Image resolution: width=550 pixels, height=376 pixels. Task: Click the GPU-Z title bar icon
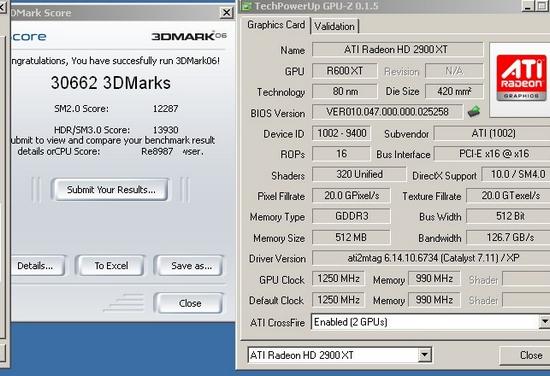tap(247, 6)
